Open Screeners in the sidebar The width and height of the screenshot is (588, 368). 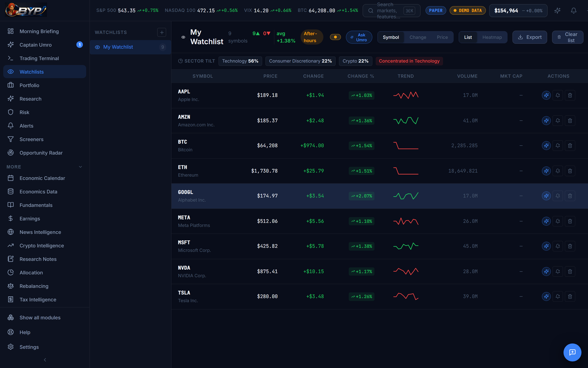[45, 139]
